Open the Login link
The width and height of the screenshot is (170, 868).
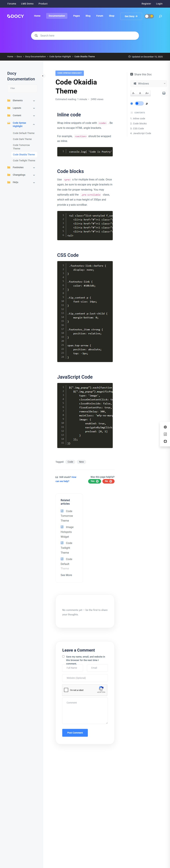159,4
